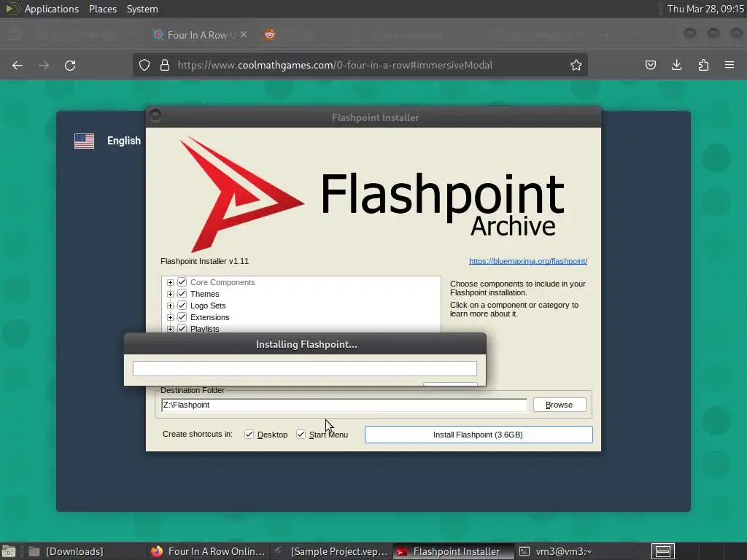Viewport: 747px width, 560px height.
Task: Click the workspace switcher in taskbar
Action: pos(662,551)
